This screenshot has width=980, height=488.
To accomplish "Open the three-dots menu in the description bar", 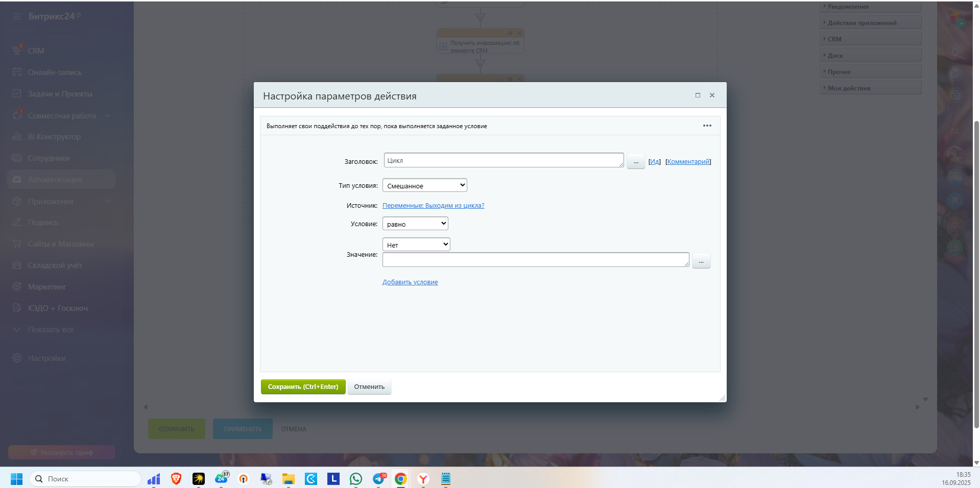I will point(707,126).
